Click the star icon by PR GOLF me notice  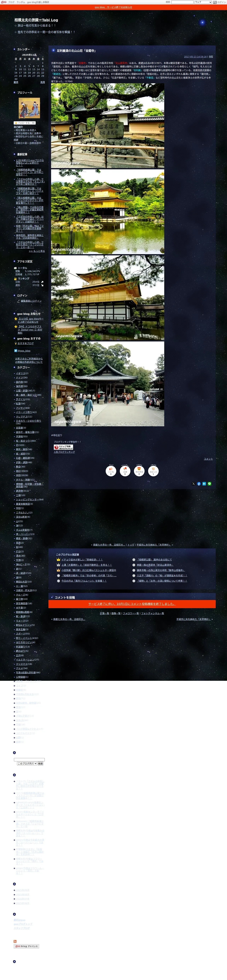tap(16, 326)
